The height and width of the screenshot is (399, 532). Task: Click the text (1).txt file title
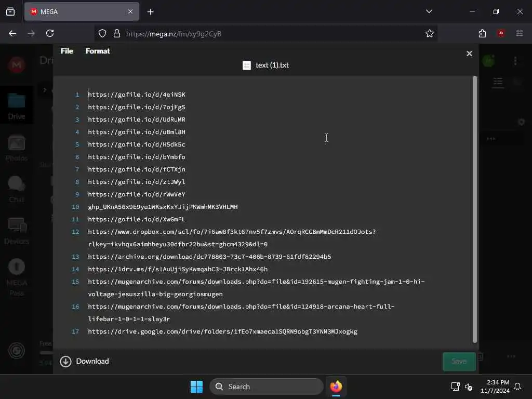272,65
